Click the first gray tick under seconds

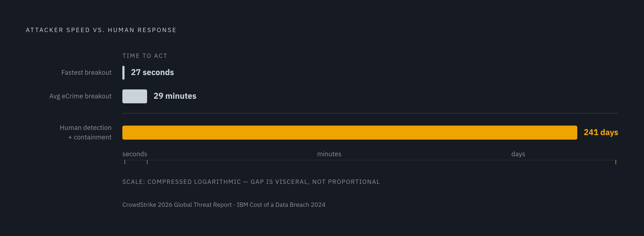[x=125, y=162]
